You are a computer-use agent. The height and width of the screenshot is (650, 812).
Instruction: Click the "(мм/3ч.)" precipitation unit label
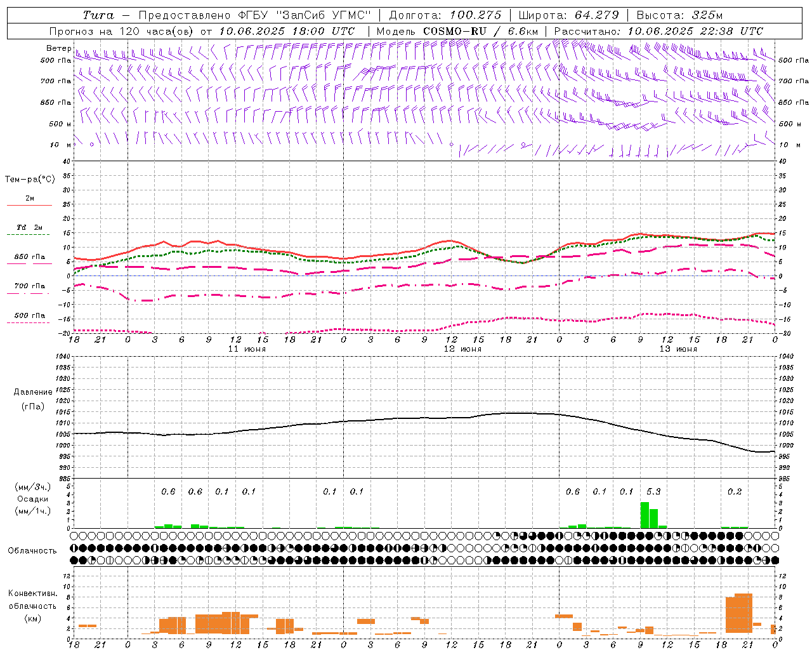[32, 487]
